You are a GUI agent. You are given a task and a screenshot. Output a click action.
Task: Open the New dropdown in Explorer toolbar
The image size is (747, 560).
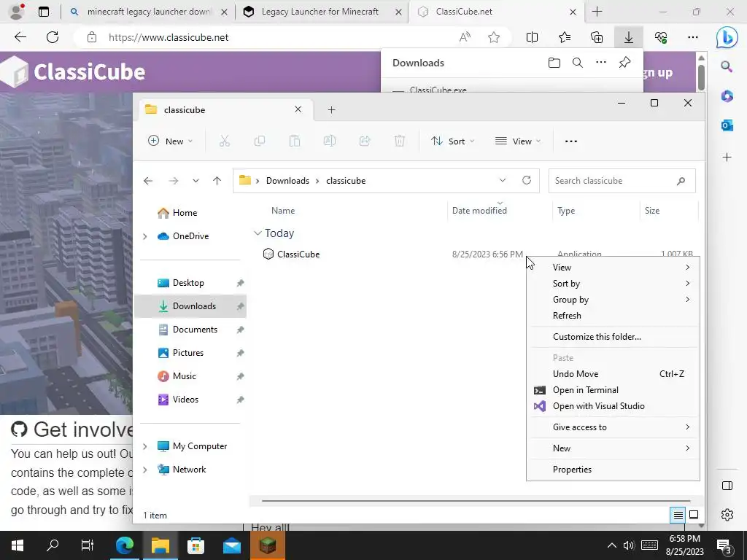[x=171, y=141]
